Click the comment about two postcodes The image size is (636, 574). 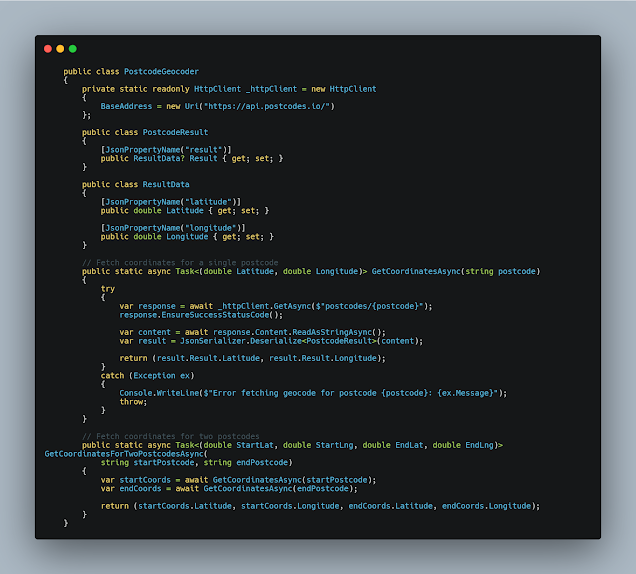point(171,436)
